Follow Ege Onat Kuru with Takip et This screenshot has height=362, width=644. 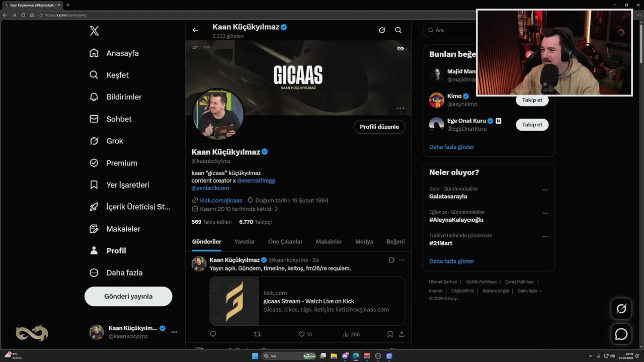click(532, 124)
